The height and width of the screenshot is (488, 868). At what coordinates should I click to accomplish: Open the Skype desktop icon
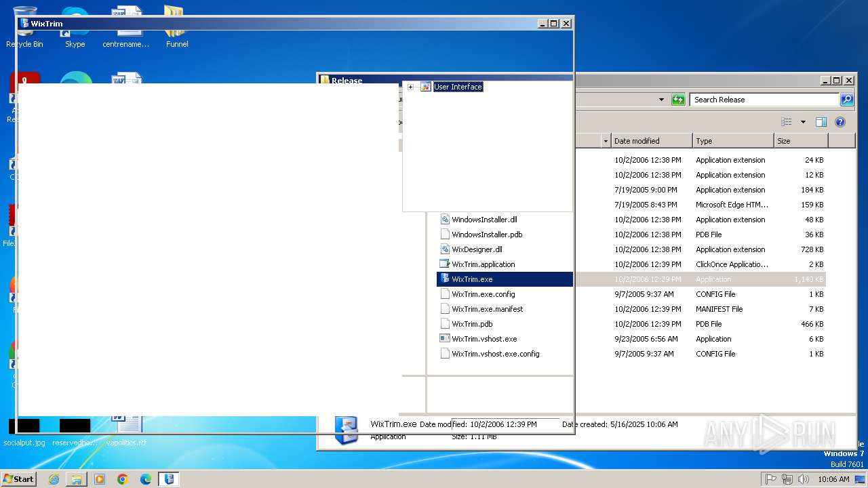pyautogui.click(x=75, y=28)
